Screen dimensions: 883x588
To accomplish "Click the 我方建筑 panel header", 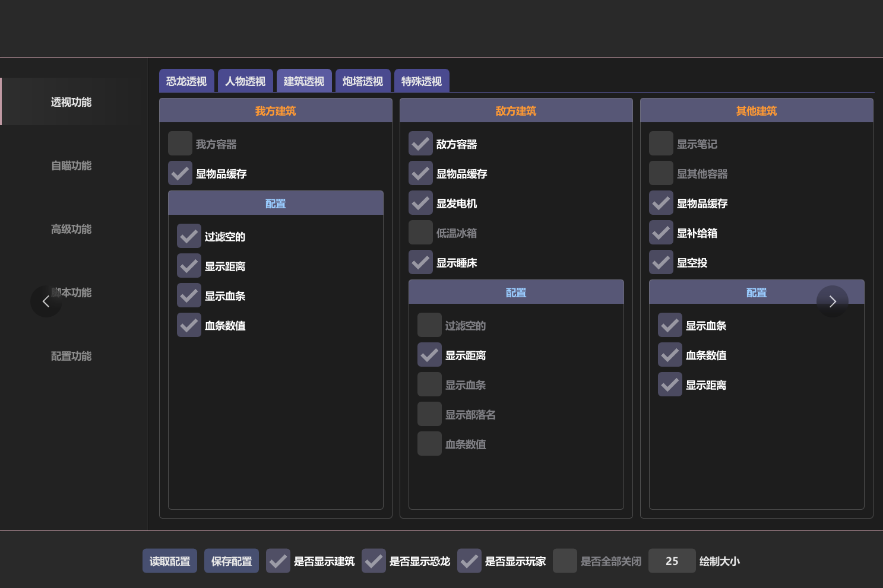I will [x=276, y=110].
